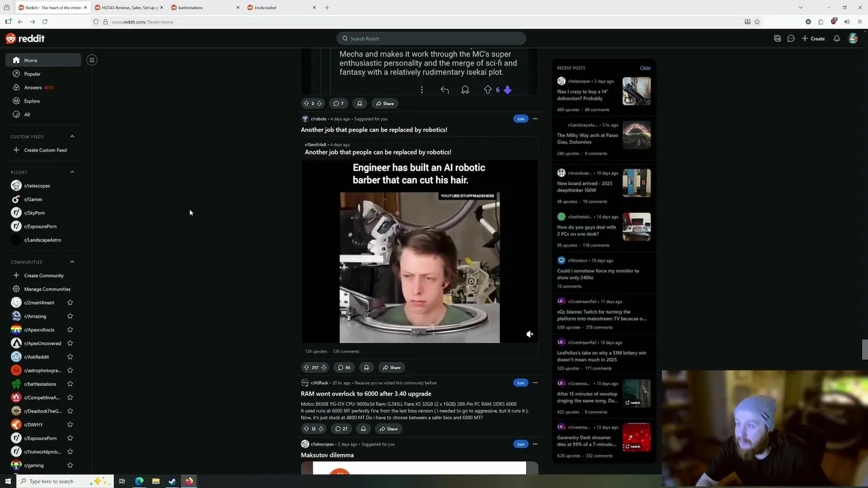Open the user avatar menu
Screen dimensions: 868x488
click(853, 39)
